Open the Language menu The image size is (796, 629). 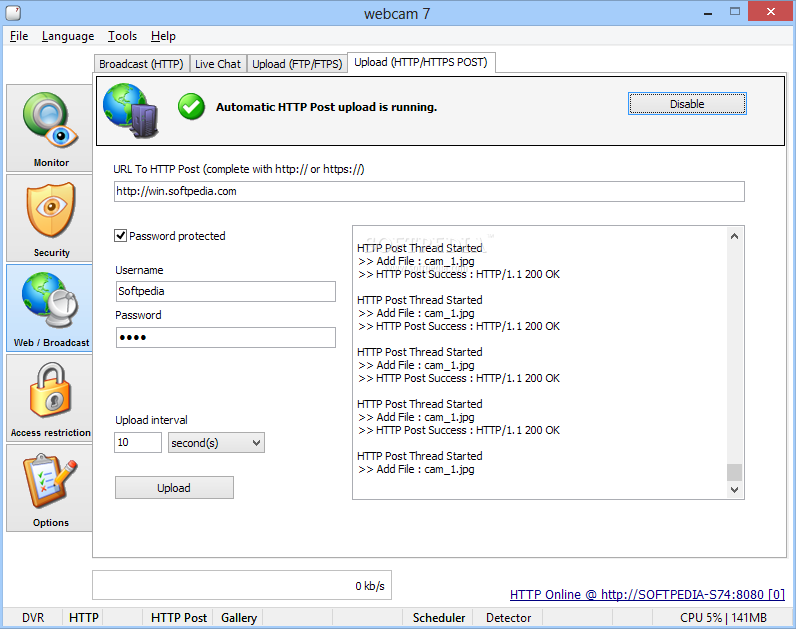point(68,36)
